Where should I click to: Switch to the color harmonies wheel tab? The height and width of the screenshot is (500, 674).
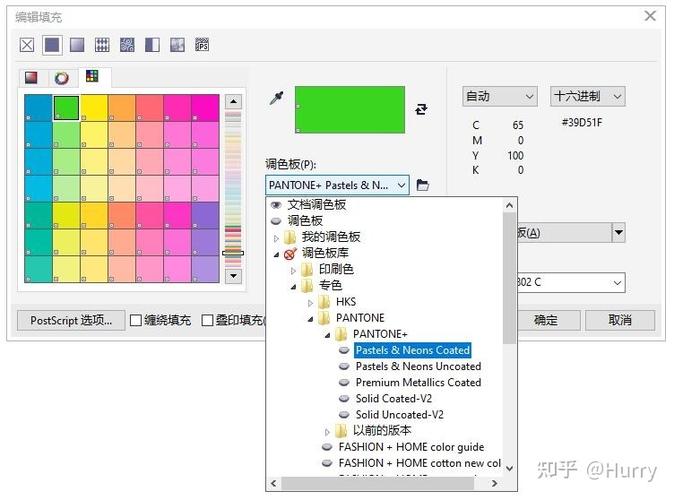pos(61,78)
